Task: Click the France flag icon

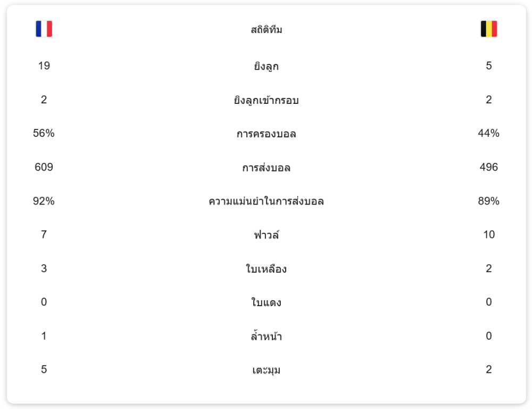Action: [44, 29]
